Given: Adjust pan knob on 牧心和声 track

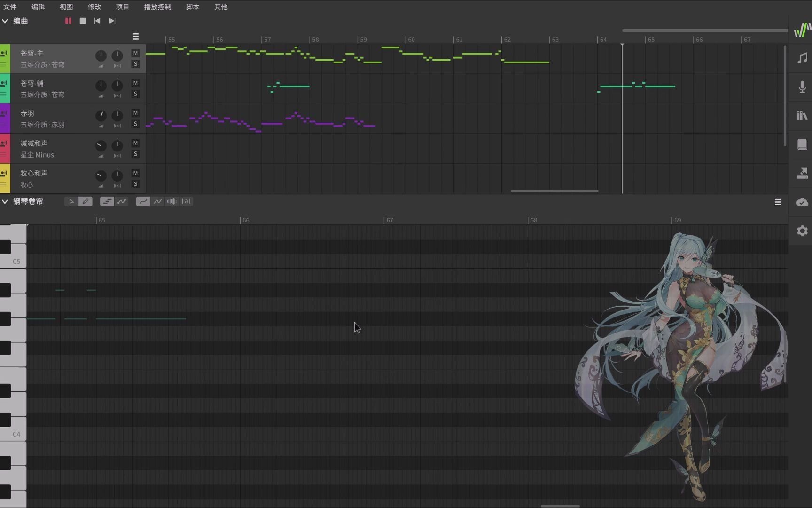Looking at the screenshot, I should click(x=117, y=175).
